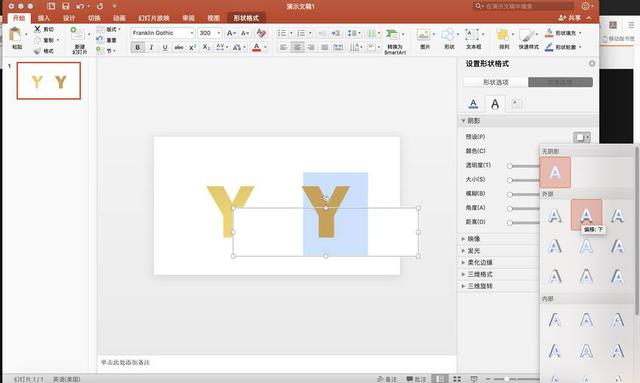The width and height of the screenshot is (640, 383).
Task: Increase font size with large A icon
Action: [x=230, y=33]
